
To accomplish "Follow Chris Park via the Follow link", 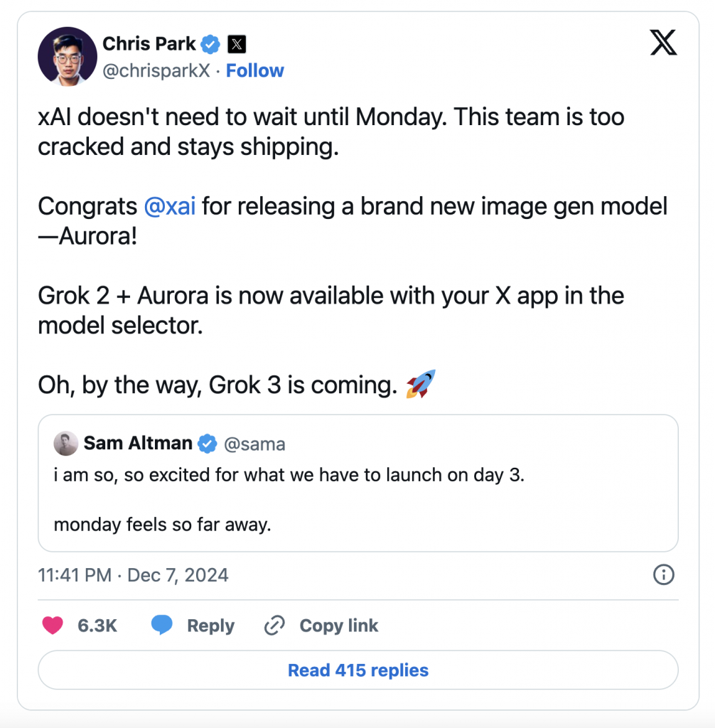I will [254, 70].
